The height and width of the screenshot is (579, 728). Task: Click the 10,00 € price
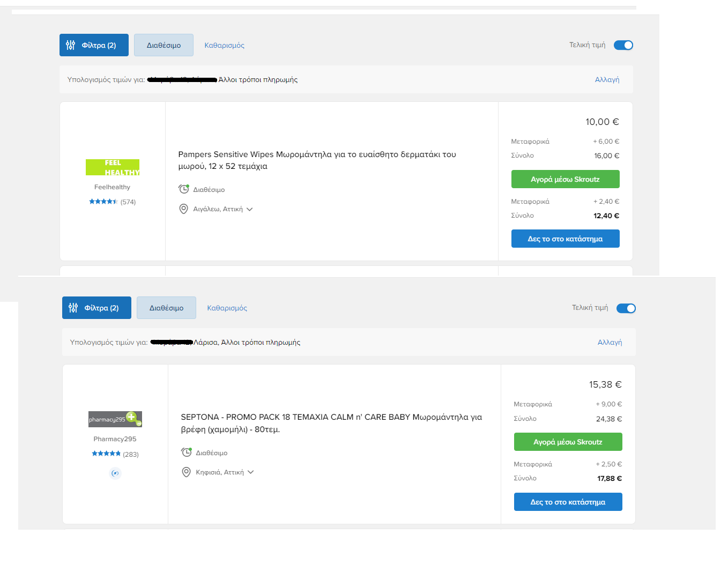coord(602,122)
